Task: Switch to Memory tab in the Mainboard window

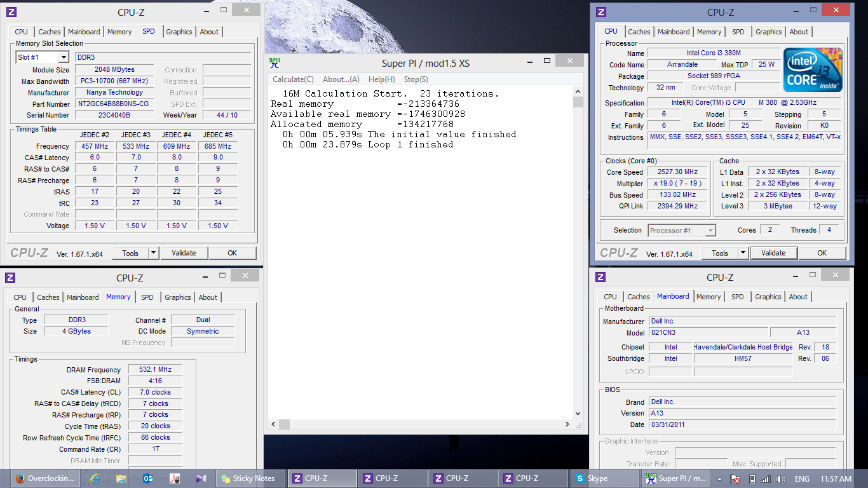Action: [x=709, y=297]
